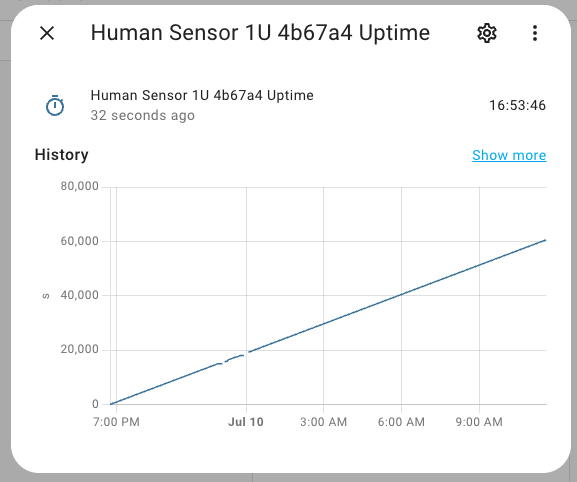Open the three-dot overflow menu
577x482 pixels.
tap(535, 33)
